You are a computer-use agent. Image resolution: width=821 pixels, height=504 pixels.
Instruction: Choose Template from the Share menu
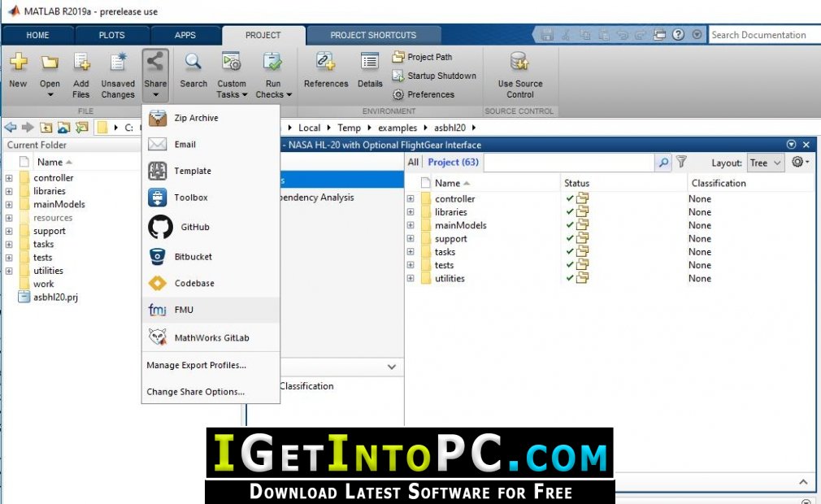211,171
